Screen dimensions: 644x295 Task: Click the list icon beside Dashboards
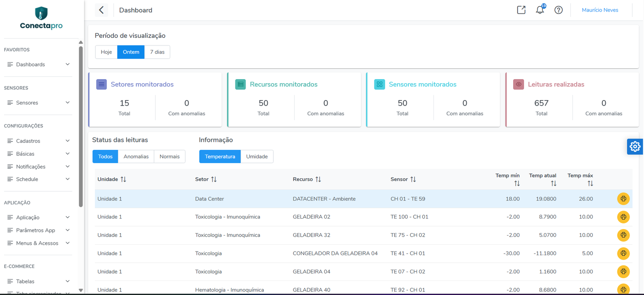[x=10, y=64]
